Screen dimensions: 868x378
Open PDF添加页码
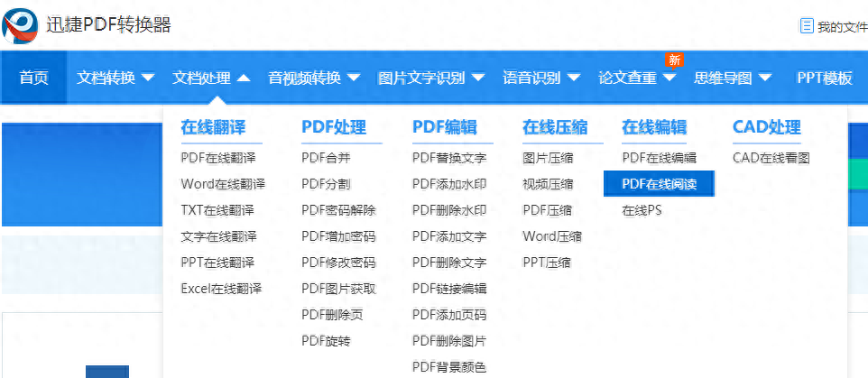click(449, 315)
